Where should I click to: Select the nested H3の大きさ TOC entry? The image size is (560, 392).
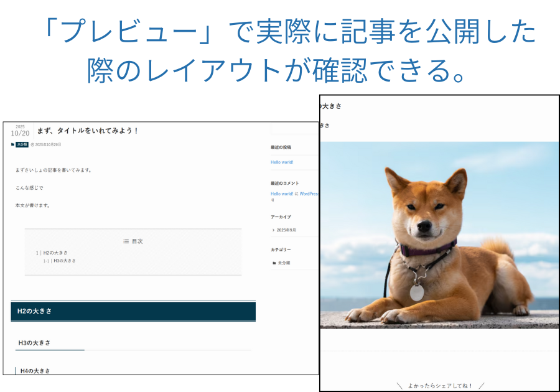pyautogui.click(x=64, y=261)
